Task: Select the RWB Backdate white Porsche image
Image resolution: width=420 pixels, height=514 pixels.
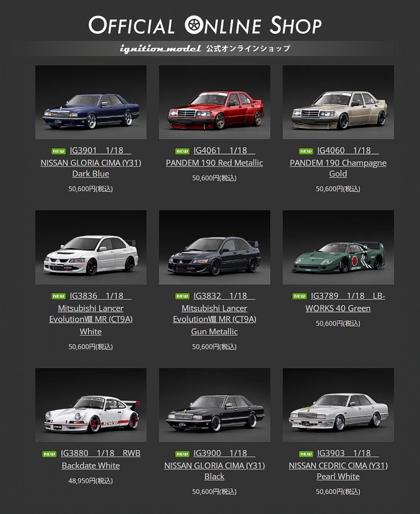Action: [91, 405]
